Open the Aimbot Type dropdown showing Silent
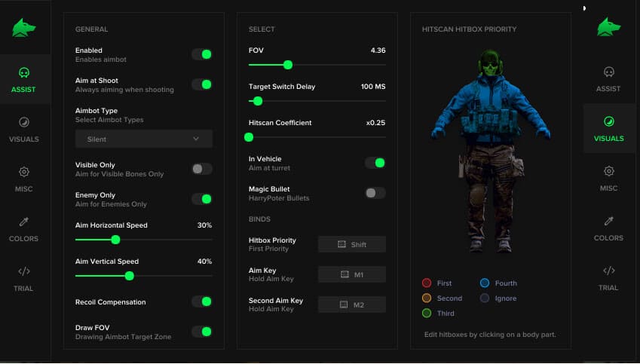The image size is (640, 364). pyautogui.click(x=144, y=139)
